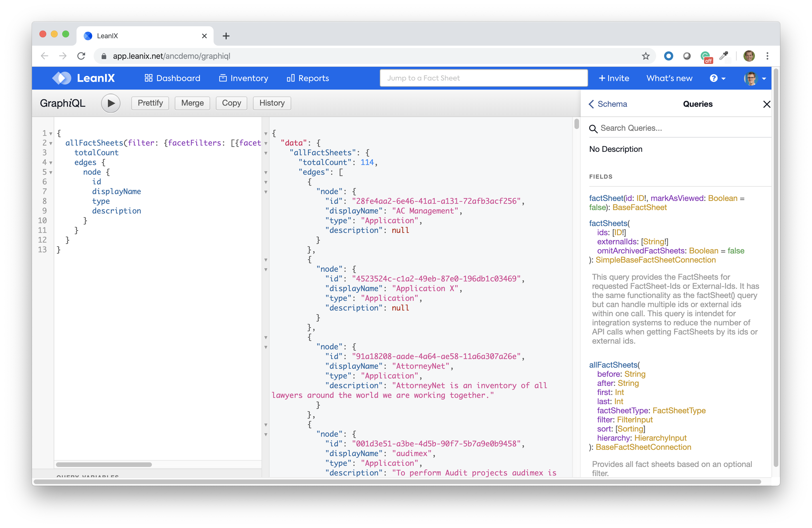Open the query History

point(272,103)
